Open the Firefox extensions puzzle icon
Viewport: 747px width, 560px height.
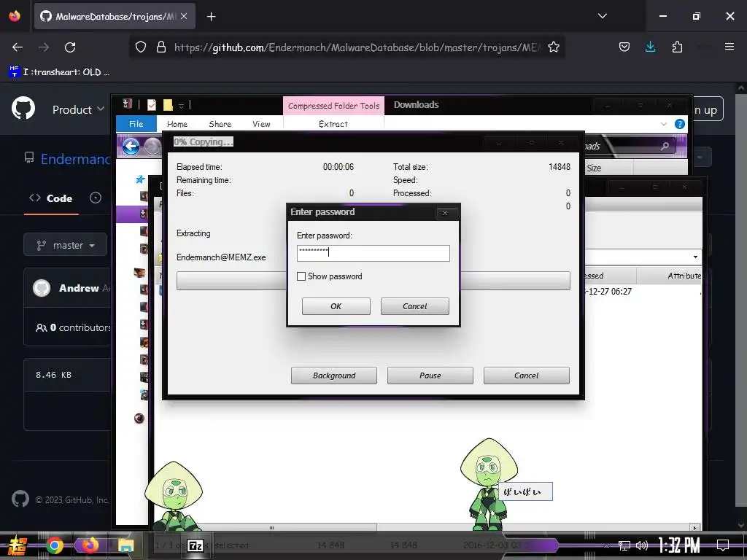click(677, 47)
